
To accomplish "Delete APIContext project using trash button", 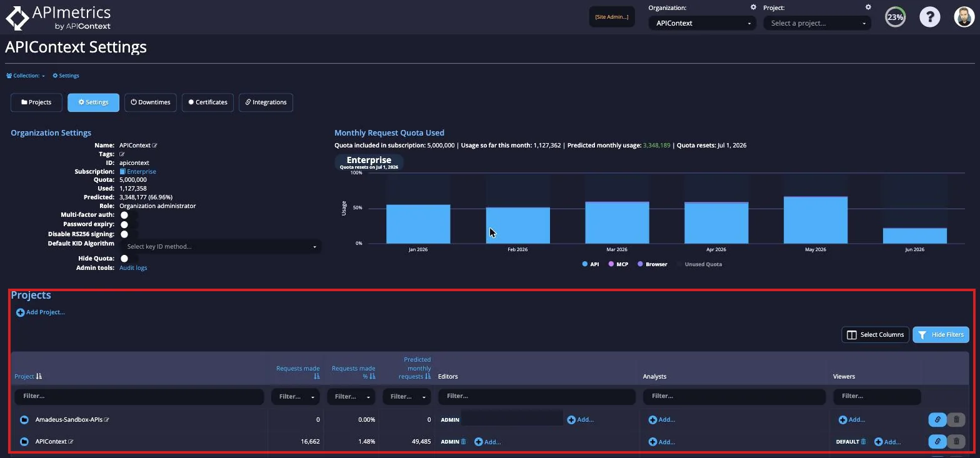I will click(956, 442).
